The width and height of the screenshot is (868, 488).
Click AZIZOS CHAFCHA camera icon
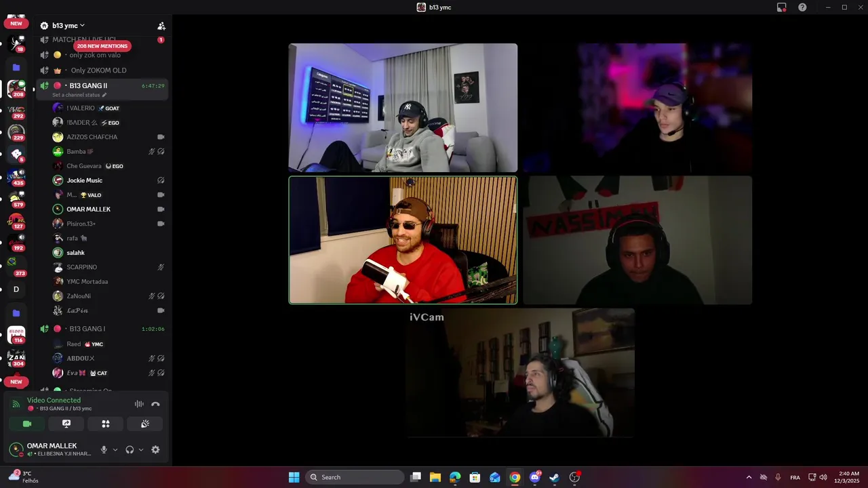pyautogui.click(x=161, y=137)
